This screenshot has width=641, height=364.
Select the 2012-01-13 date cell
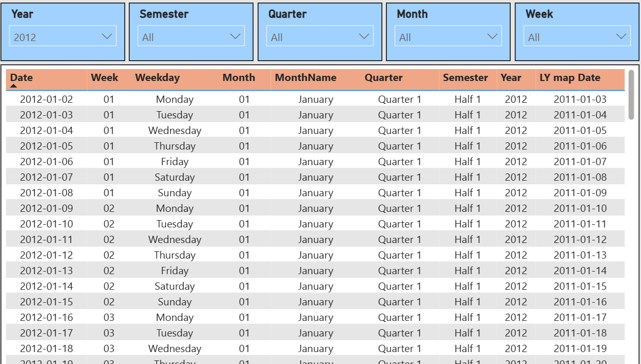point(46,271)
